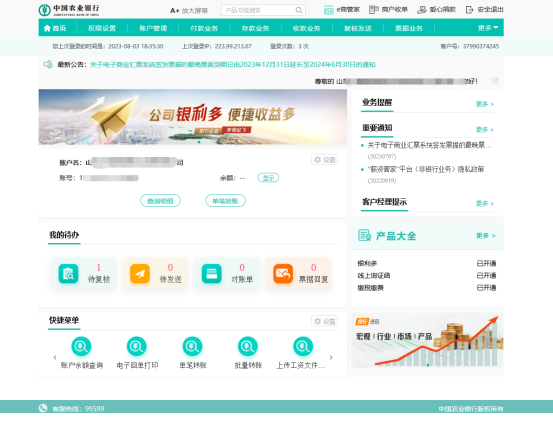Click the speaker icon beside 最新公告
Viewport: 553px width, 421px height.
point(48,64)
